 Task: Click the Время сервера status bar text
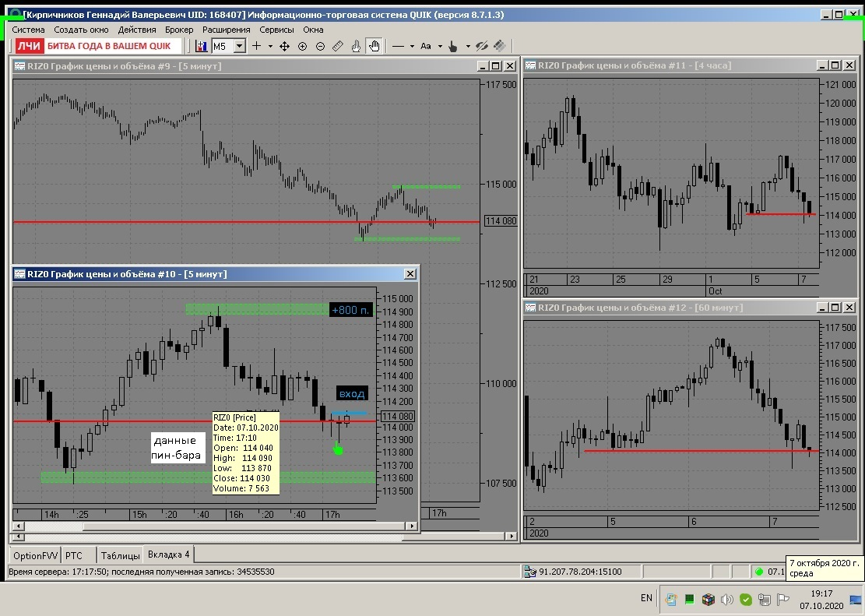(x=141, y=572)
